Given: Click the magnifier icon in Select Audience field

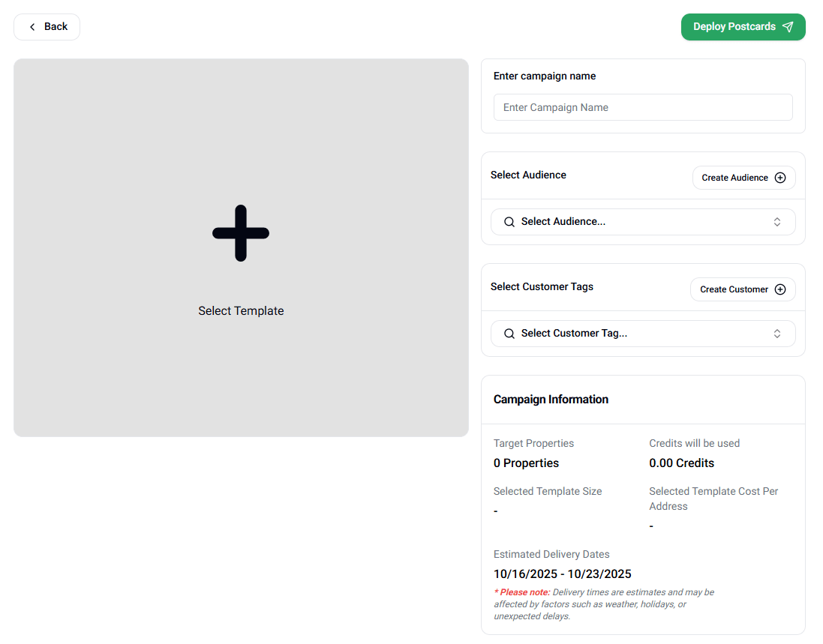Looking at the screenshot, I should pos(509,222).
